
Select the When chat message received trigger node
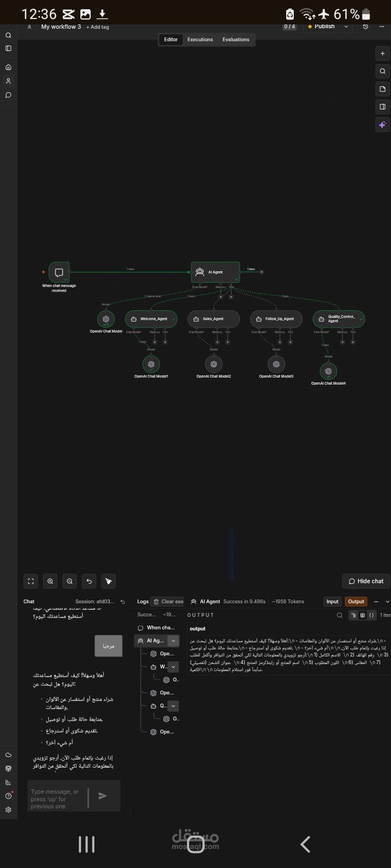click(x=59, y=272)
